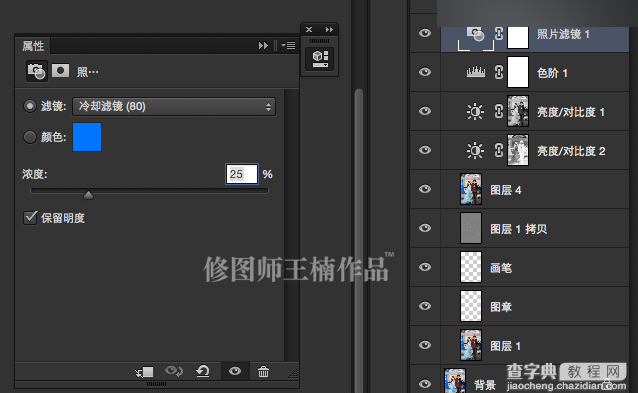View previous state icon in Properties
Screen dimensions: 638x393
(x=174, y=371)
